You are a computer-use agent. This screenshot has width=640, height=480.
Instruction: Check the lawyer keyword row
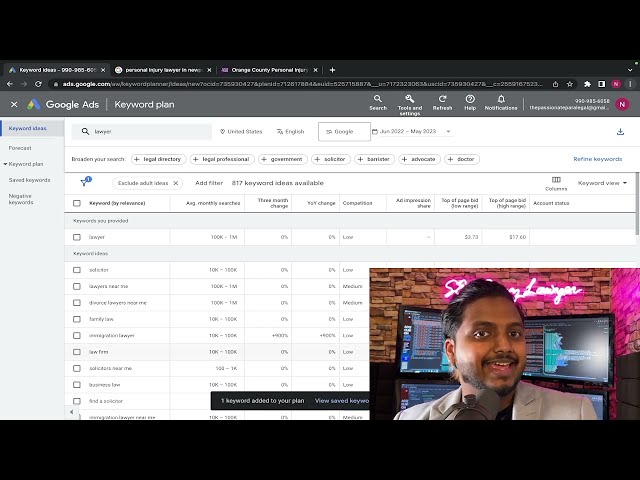click(x=77, y=237)
